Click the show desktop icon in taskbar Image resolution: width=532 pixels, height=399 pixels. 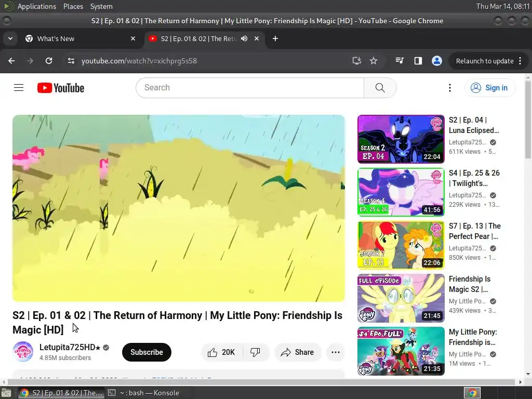[7, 393]
